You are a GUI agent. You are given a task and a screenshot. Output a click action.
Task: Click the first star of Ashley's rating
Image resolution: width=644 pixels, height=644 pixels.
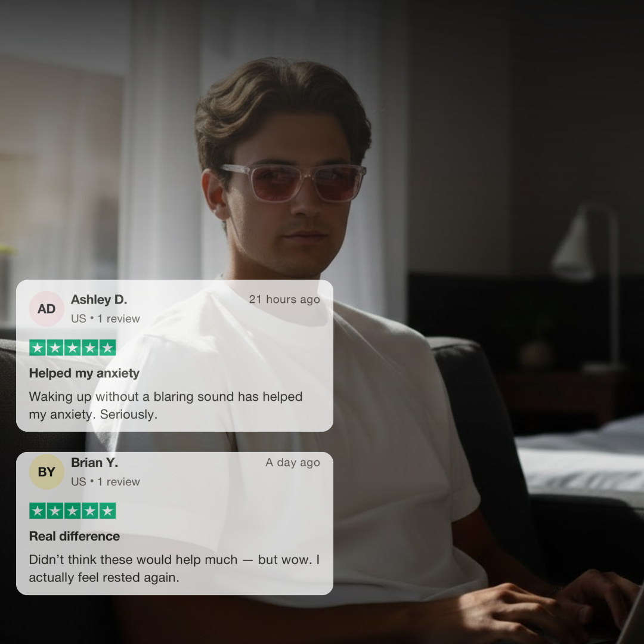click(x=38, y=348)
